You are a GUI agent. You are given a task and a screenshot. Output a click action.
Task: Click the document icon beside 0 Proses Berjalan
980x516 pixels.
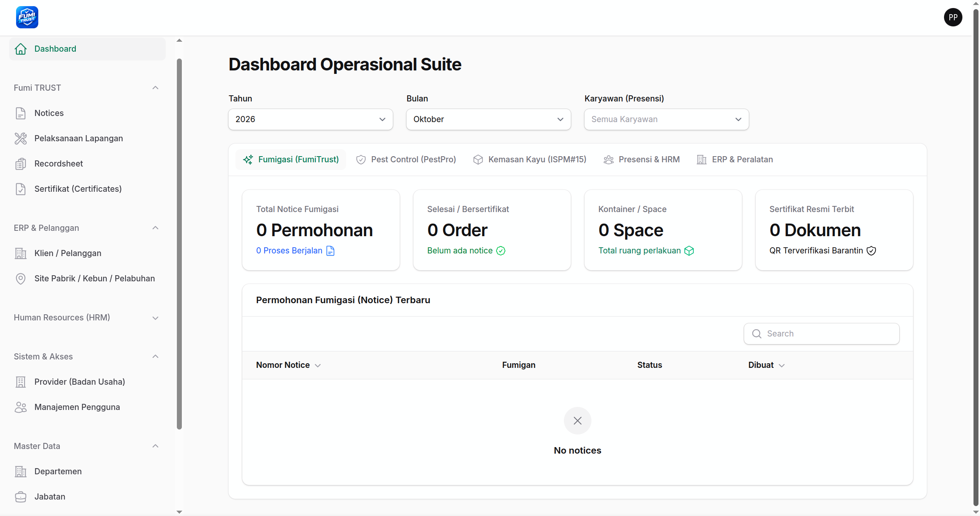click(x=330, y=251)
